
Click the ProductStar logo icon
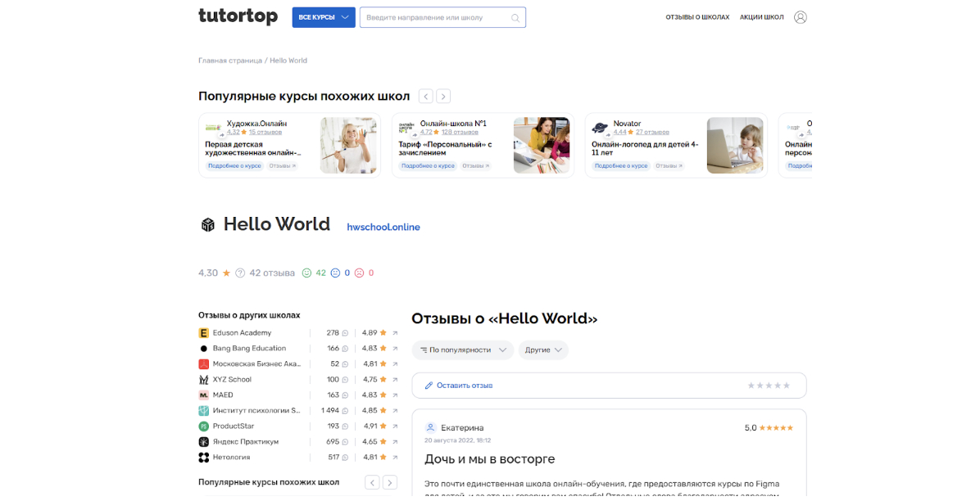click(x=204, y=426)
